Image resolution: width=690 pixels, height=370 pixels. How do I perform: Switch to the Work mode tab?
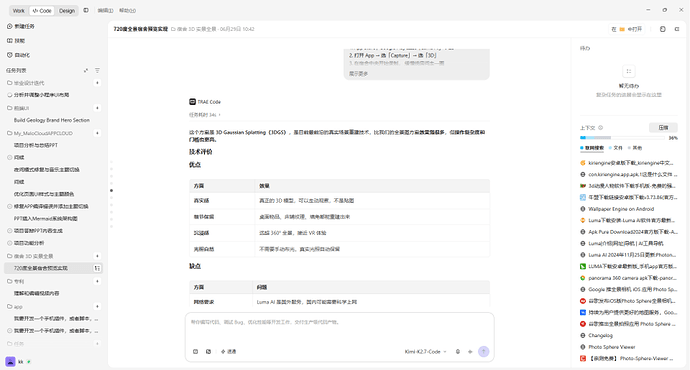click(18, 11)
